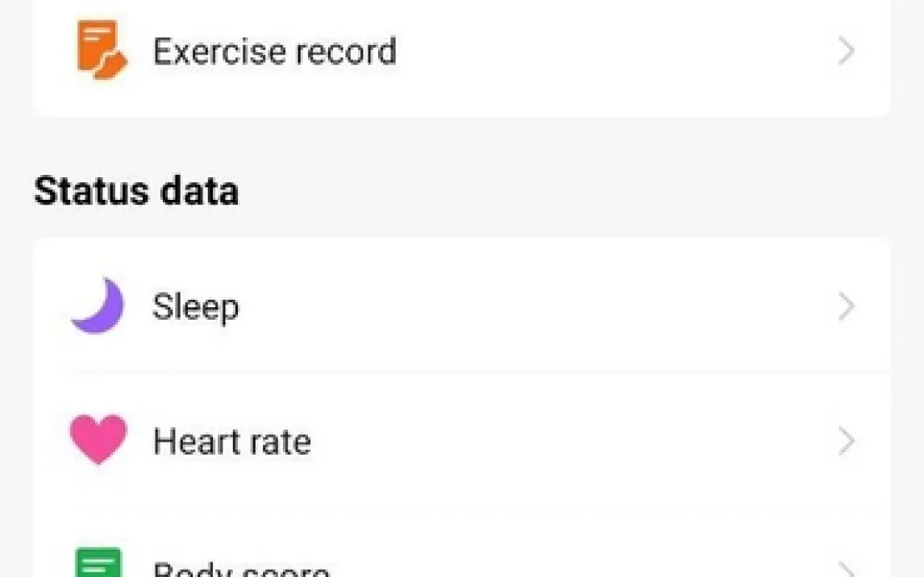Click divider line between Sleep and Heart rate
This screenshot has height=577, width=924.
tap(476, 373)
